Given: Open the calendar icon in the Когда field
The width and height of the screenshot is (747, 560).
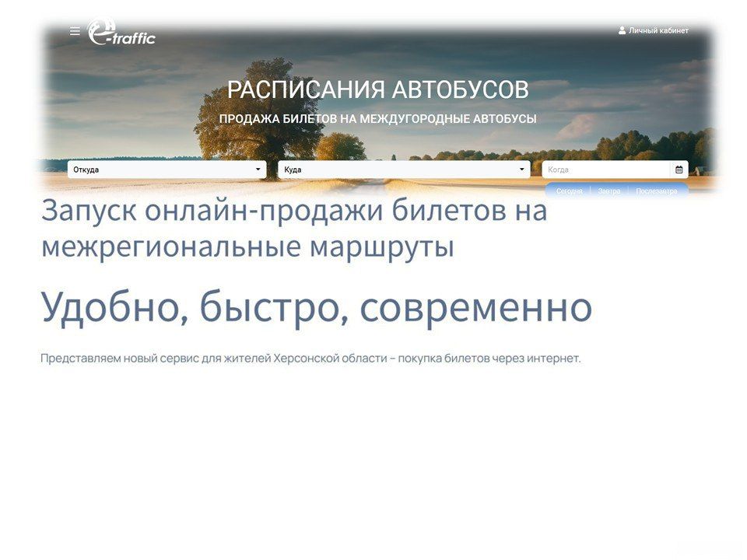Looking at the screenshot, I should click(x=680, y=169).
